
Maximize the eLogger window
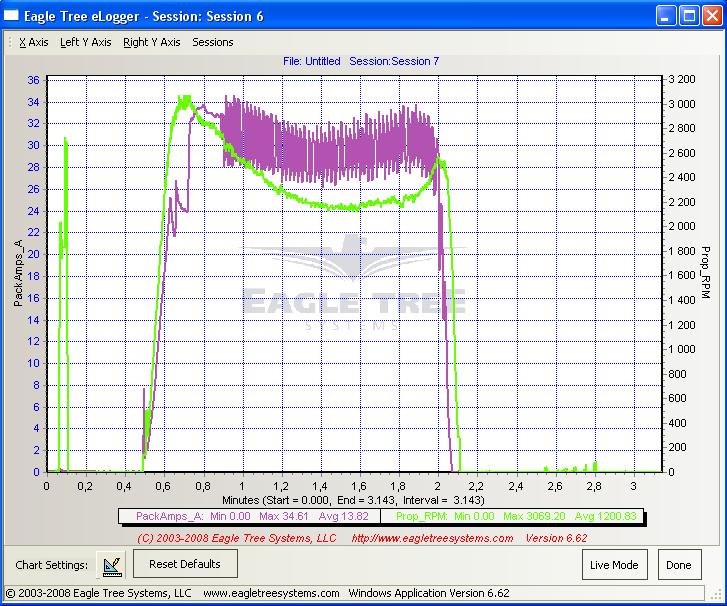coord(689,16)
